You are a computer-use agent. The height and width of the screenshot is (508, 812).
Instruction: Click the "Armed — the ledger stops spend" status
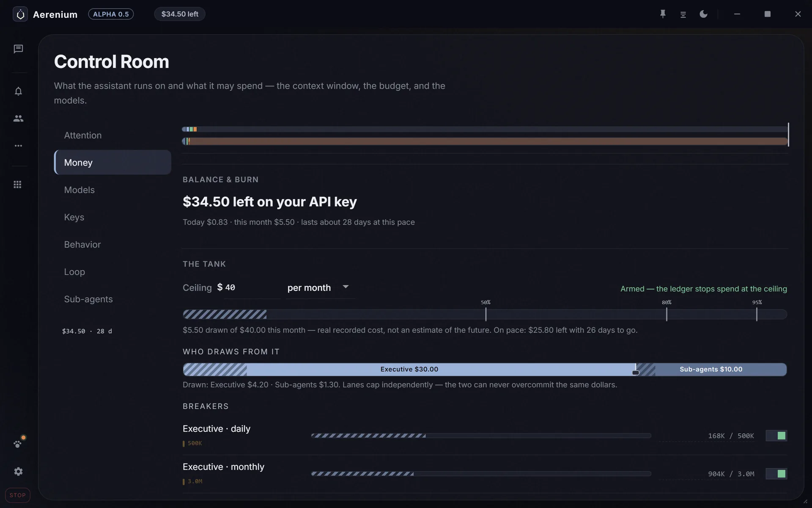(x=704, y=289)
